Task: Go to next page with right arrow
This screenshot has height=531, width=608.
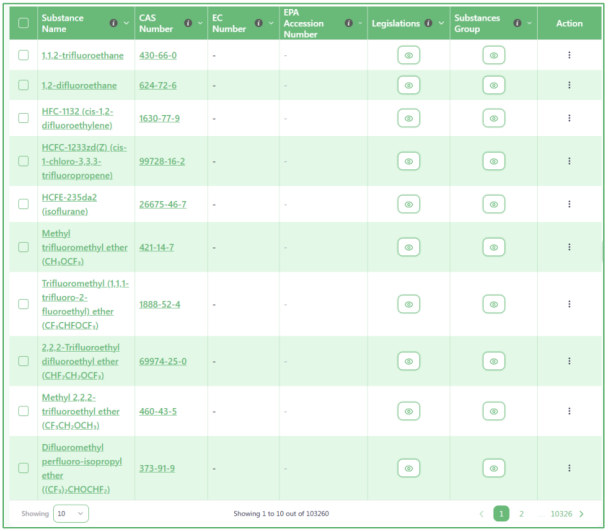Action: (x=581, y=514)
